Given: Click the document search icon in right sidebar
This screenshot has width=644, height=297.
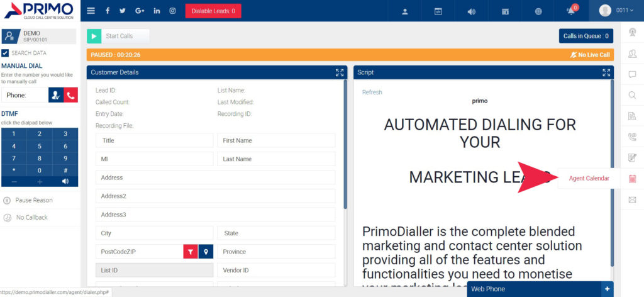Looking at the screenshot, I should [x=632, y=116].
